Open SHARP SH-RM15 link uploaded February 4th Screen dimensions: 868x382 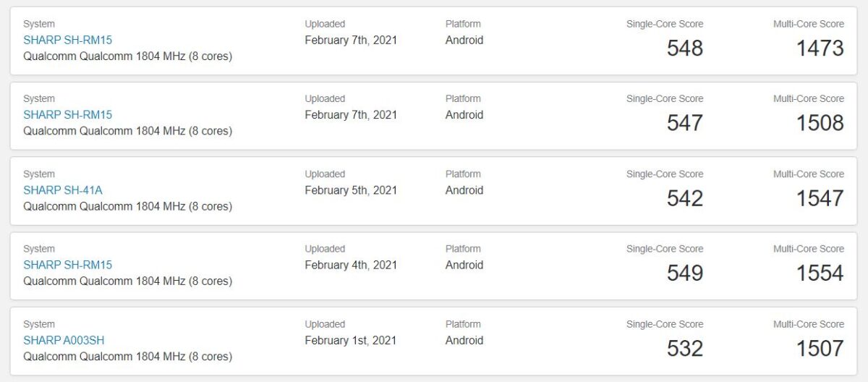click(x=68, y=265)
